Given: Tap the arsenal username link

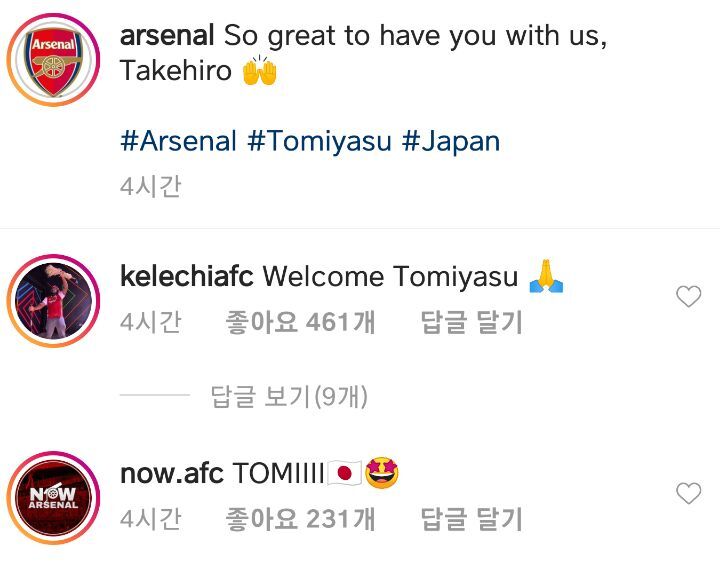Looking at the screenshot, I should pos(167,36).
